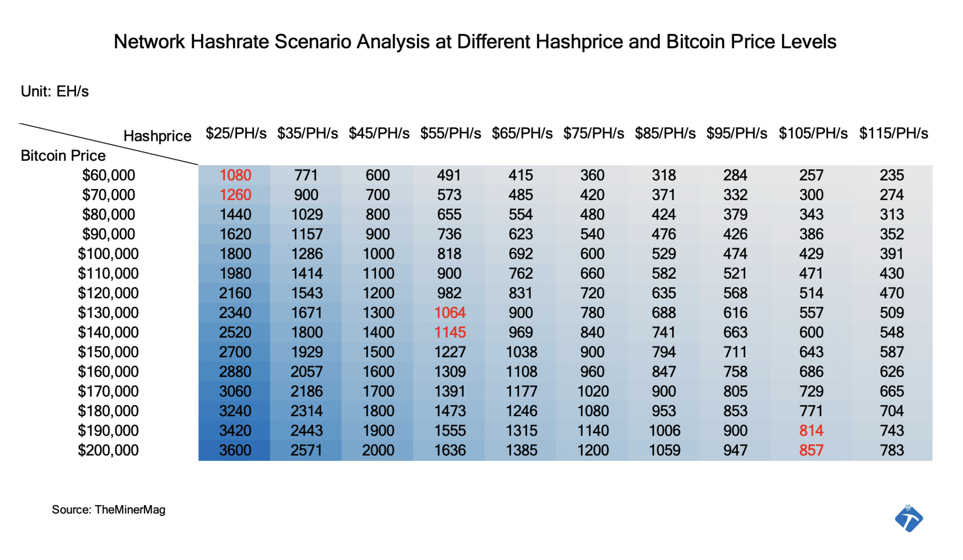The image size is (963, 560).
Task: Click the $70,000 row label
Action: tap(109, 195)
